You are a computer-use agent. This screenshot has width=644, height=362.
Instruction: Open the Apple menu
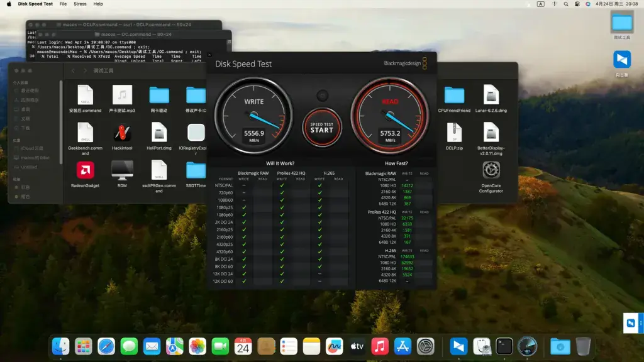(x=9, y=4)
